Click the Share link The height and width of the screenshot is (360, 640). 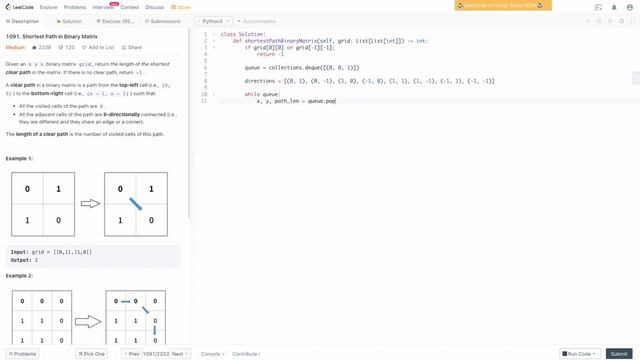(x=131, y=47)
